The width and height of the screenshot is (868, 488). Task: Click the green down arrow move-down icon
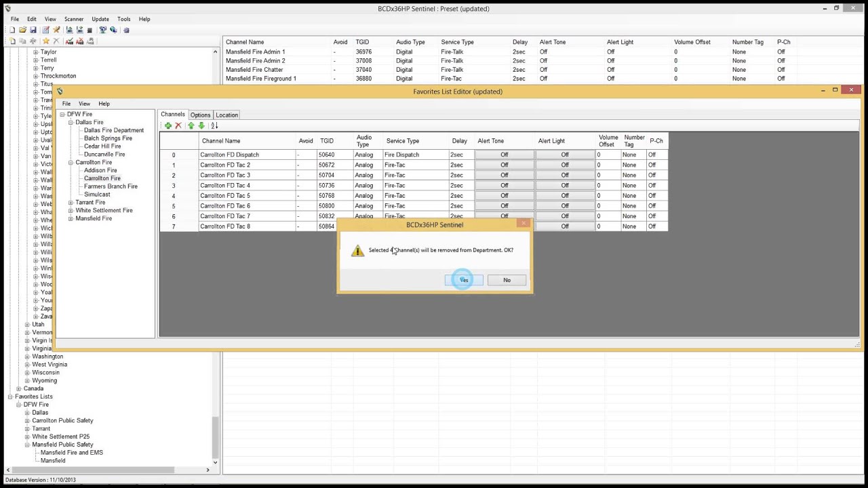(201, 125)
